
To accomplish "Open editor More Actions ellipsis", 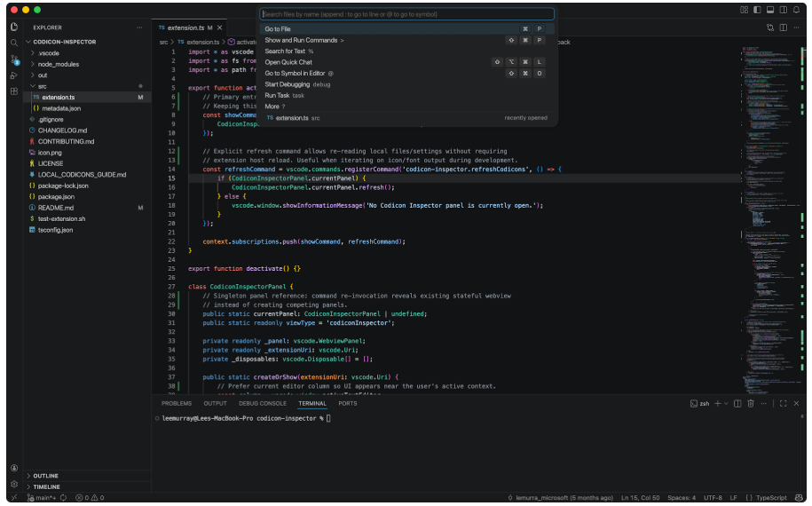I will coord(796,28).
